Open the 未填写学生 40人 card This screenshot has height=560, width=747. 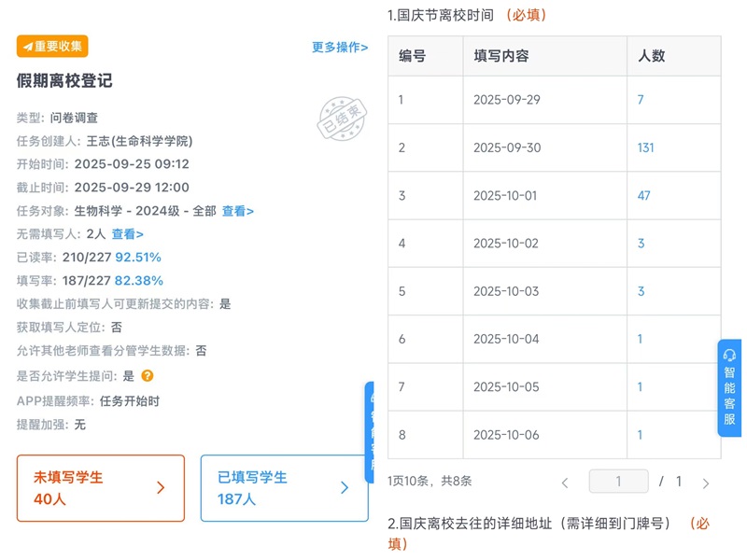[100, 487]
